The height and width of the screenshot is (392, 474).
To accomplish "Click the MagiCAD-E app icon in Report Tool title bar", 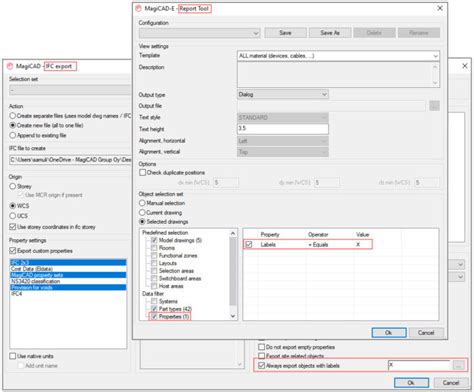I will tap(139, 9).
